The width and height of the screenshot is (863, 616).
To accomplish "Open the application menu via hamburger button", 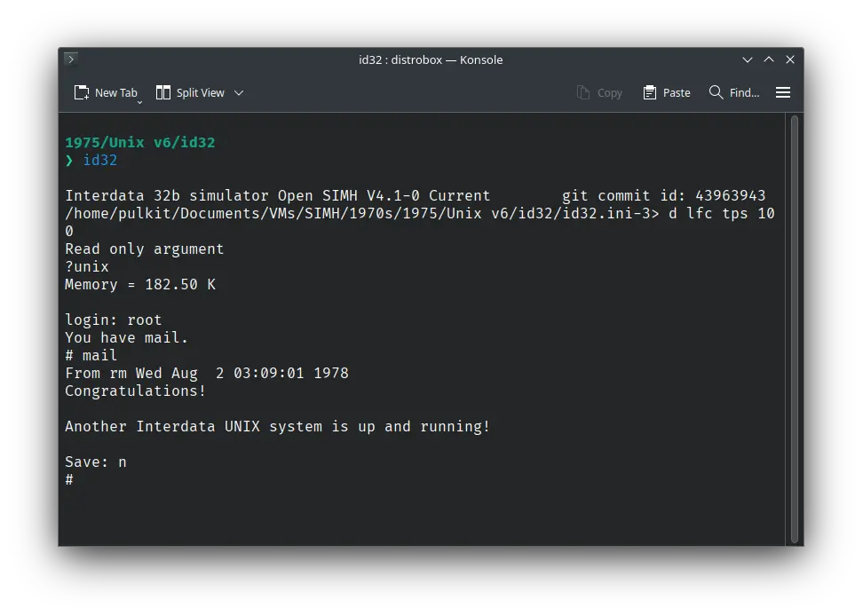I will coord(782,91).
